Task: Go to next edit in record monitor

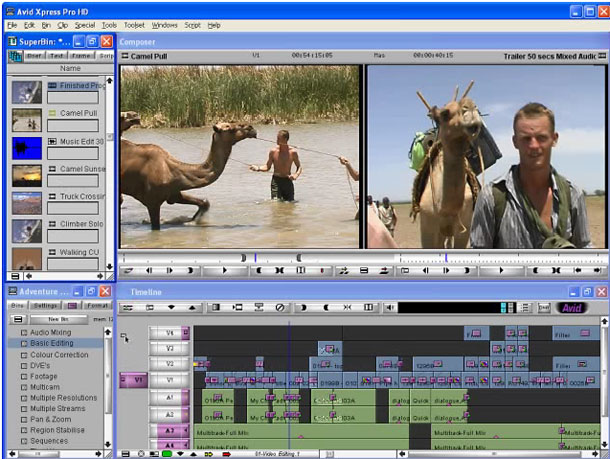Action: [598, 270]
